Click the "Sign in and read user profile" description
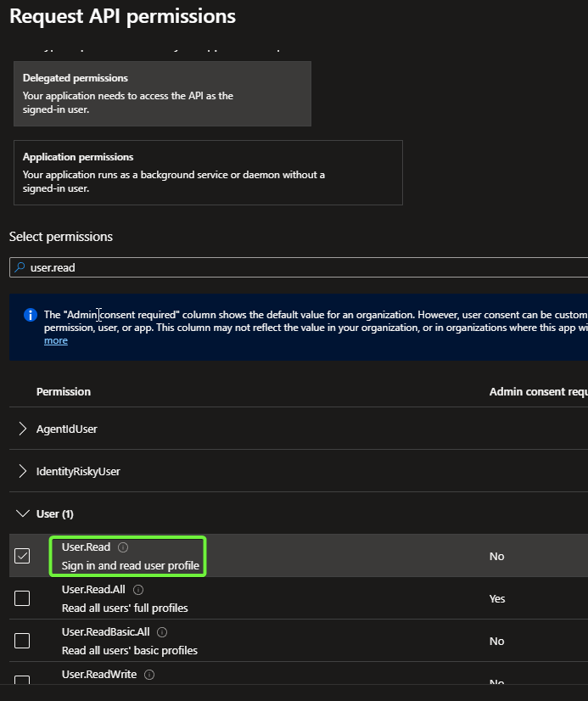Image resolution: width=588 pixels, height=701 pixels. tap(131, 565)
